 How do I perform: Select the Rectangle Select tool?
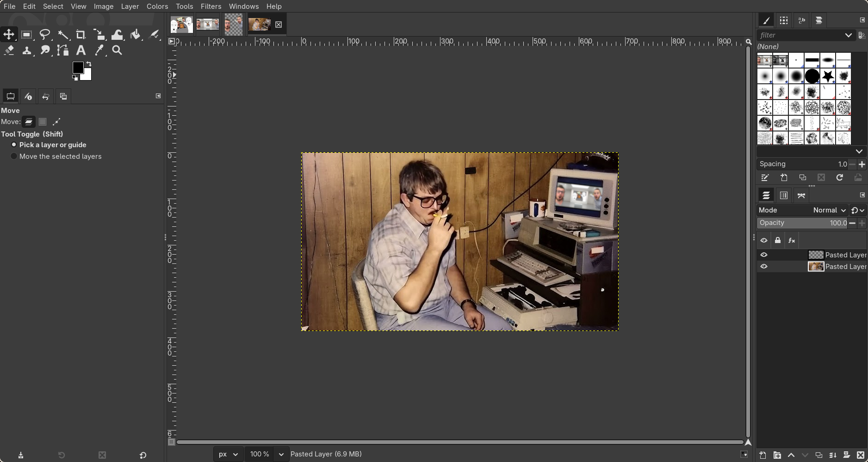coord(26,35)
